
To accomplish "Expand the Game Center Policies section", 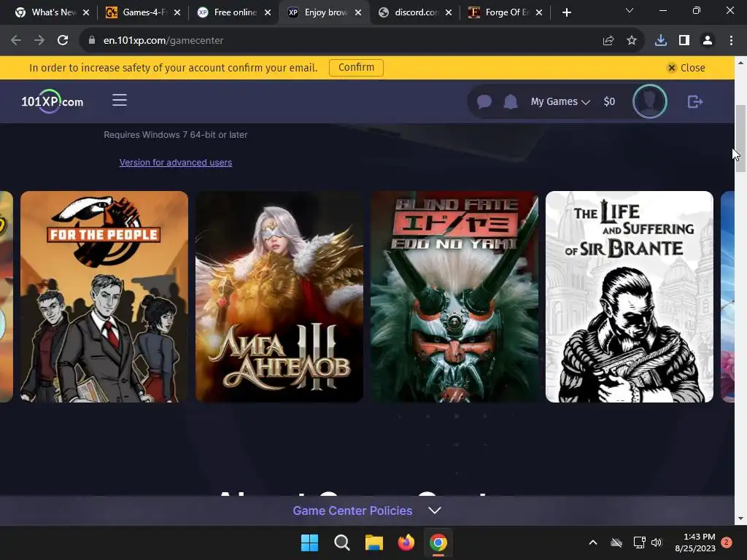I will [435, 510].
